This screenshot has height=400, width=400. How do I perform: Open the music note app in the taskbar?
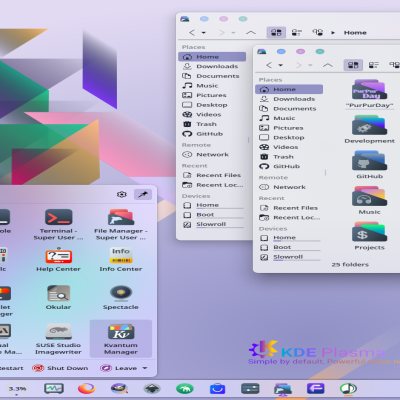348,388
